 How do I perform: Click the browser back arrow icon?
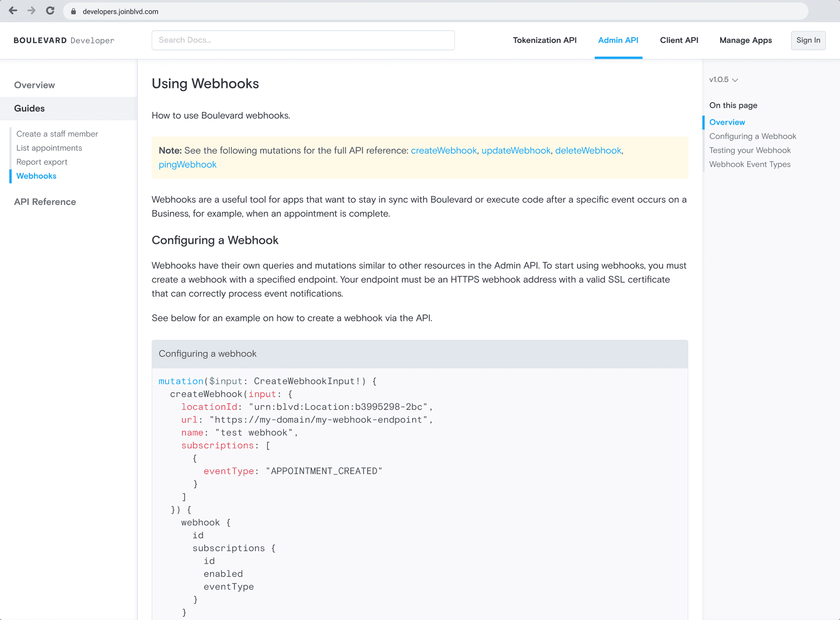(x=13, y=11)
